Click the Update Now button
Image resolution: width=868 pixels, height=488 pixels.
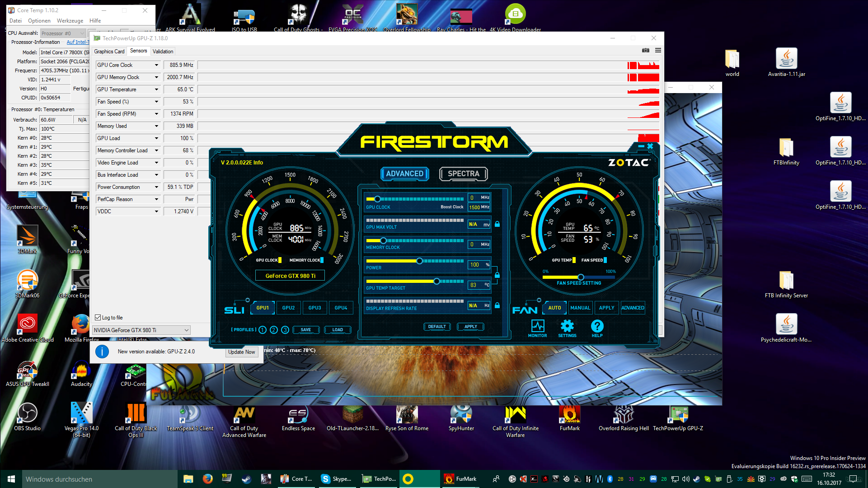coord(241,352)
